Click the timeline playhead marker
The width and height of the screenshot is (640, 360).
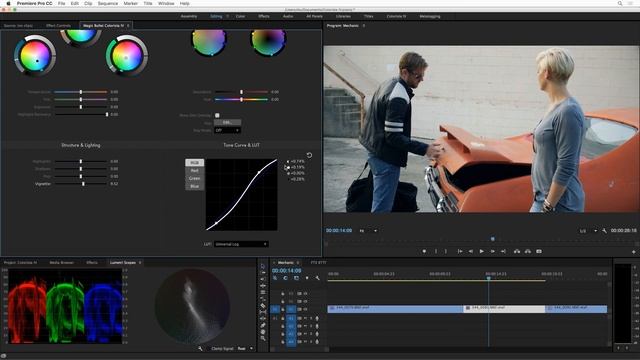click(489, 278)
